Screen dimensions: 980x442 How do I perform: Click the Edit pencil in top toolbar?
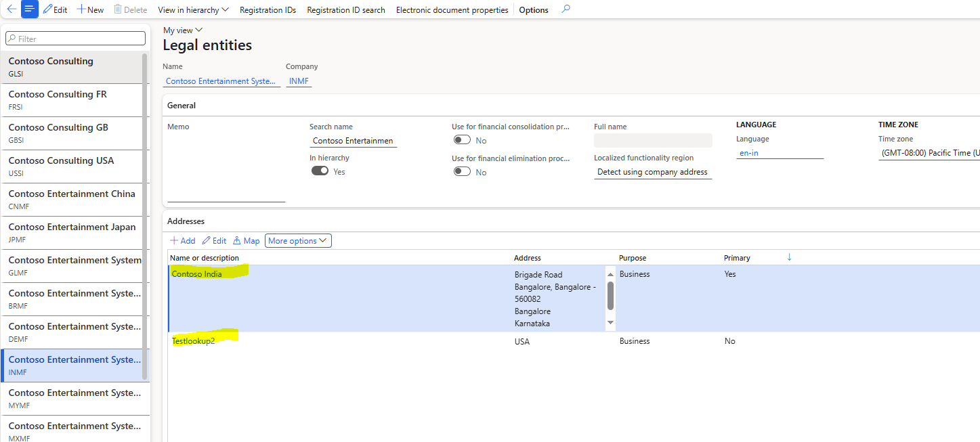click(55, 9)
